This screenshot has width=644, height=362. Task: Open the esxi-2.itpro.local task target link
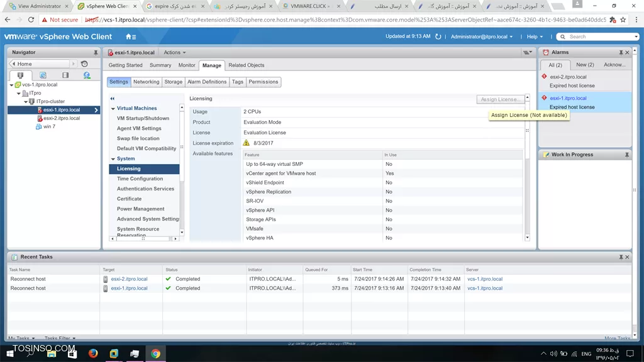(x=129, y=278)
